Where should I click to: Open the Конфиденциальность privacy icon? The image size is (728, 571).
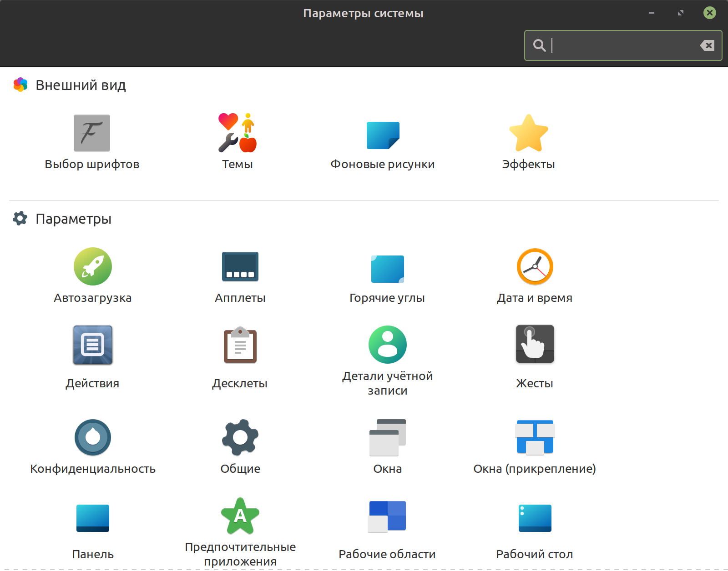click(93, 437)
